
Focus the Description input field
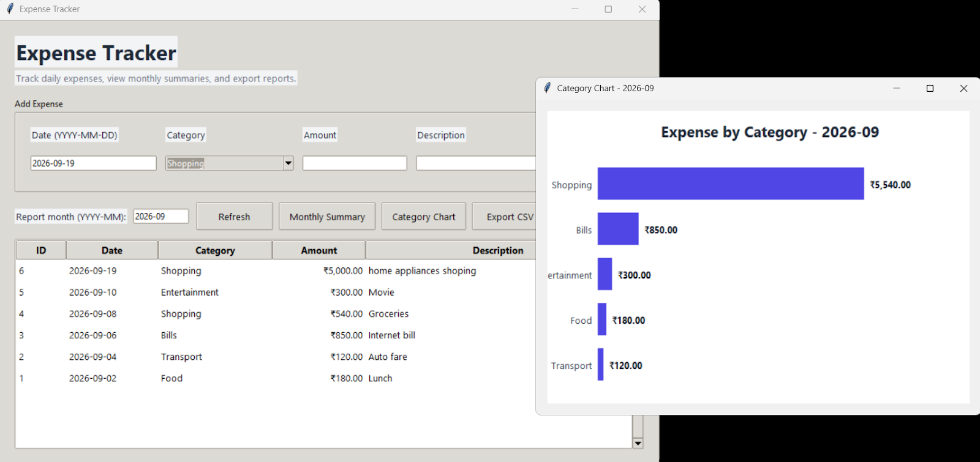(476, 163)
